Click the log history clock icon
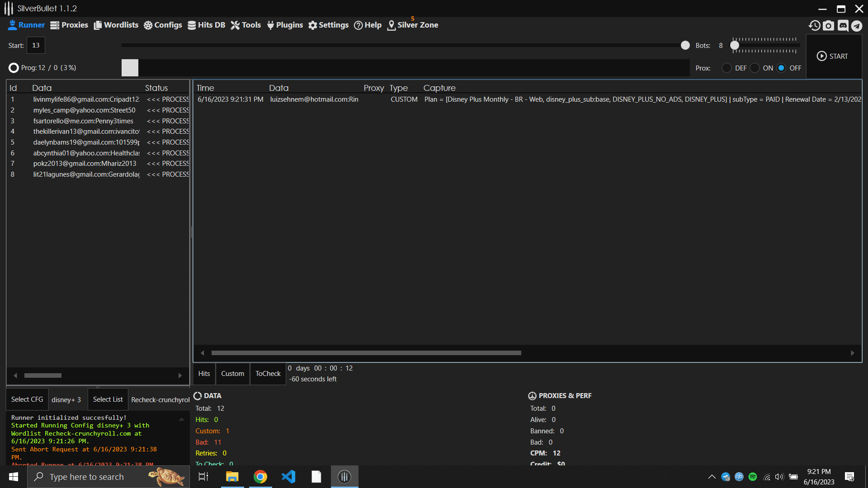Image resolution: width=868 pixels, height=488 pixels. [814, 26]
